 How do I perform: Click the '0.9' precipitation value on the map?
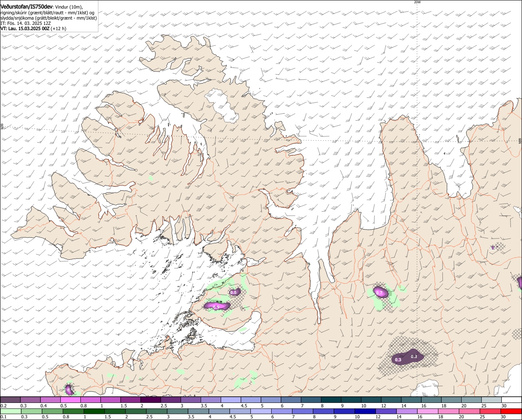[x=216, y=307]
